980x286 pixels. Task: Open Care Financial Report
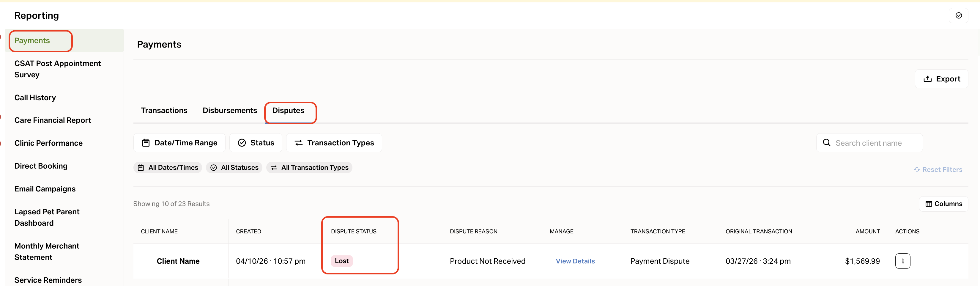tap(53, 120)
